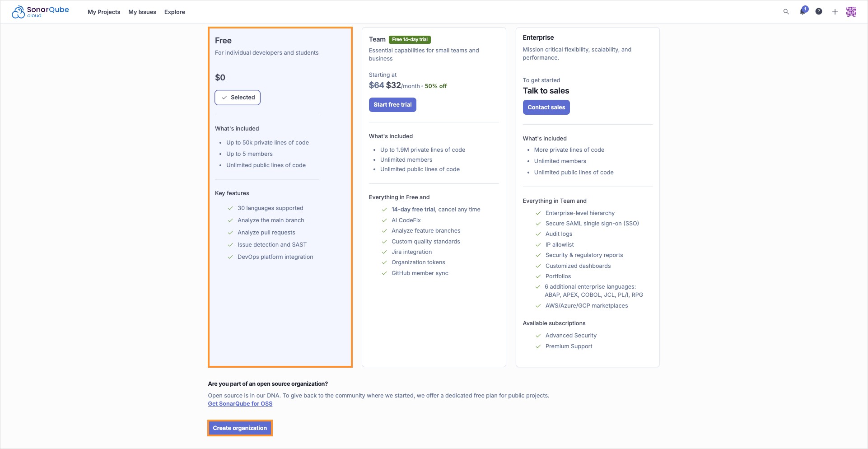Toggle the Selected button on Free plan

[x=238, y=98]
